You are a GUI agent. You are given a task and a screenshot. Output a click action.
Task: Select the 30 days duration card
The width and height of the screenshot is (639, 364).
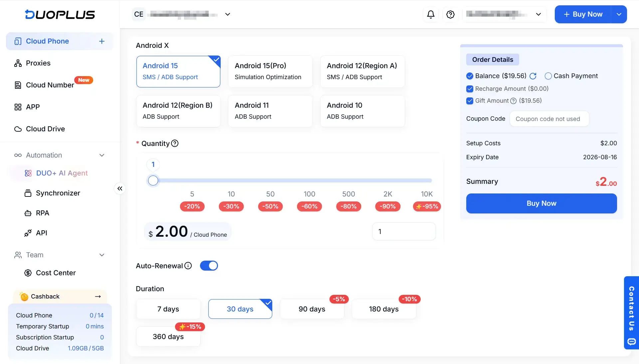240,309
